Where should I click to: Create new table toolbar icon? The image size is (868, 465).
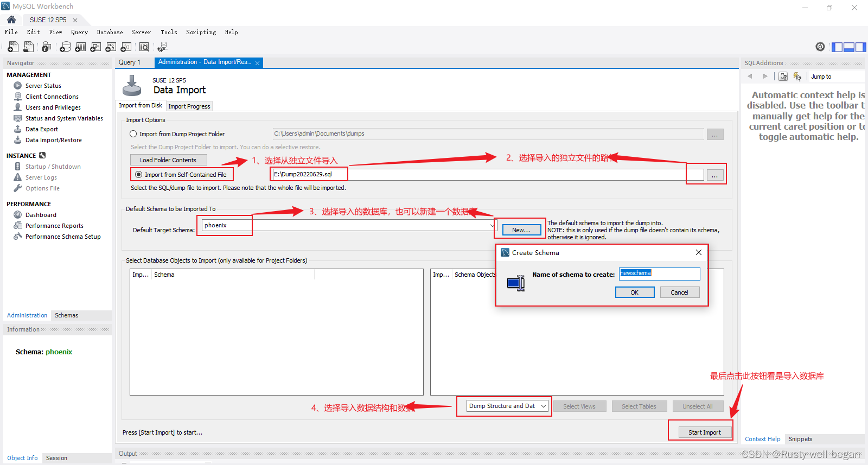click(80, 47)
